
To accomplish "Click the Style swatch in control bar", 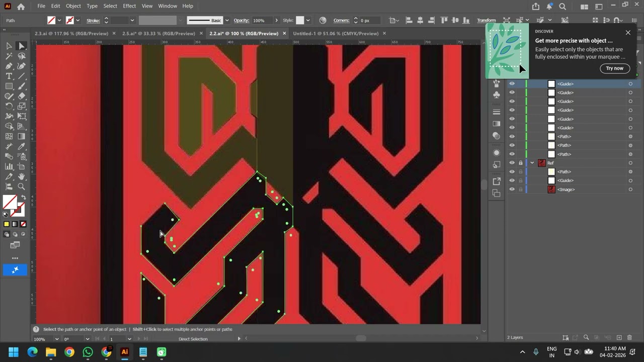I will tap(300, 21).
